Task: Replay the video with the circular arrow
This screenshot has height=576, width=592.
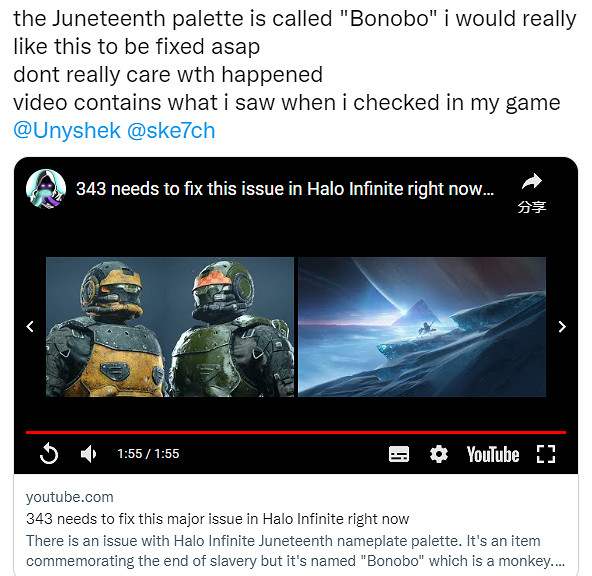Action: (49, 453)
